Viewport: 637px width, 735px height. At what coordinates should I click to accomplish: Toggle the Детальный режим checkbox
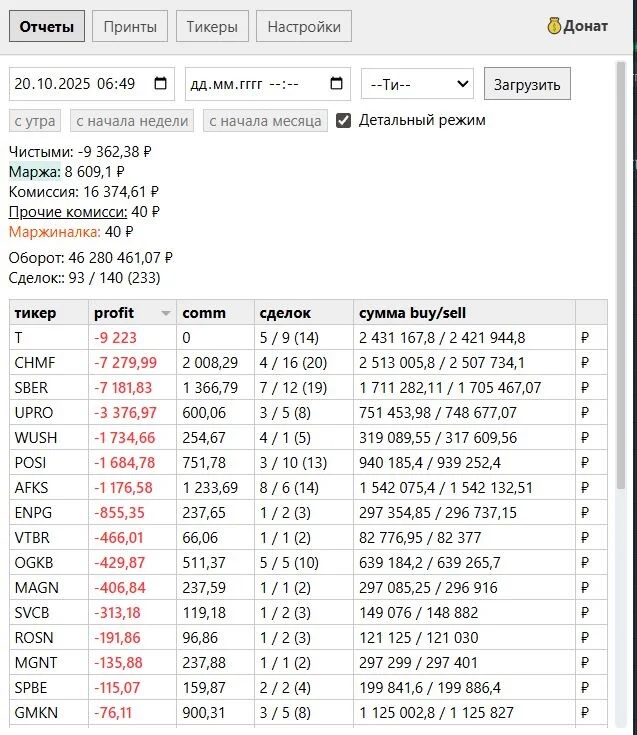[x=344, y=120]
